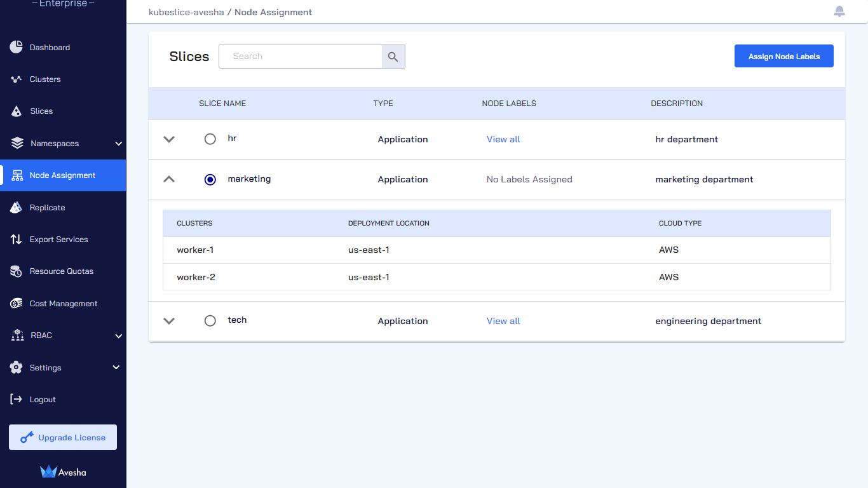Click the Cost Management icon
The height and width of the screenshot is (488, 868).
[x=17, y=304]
